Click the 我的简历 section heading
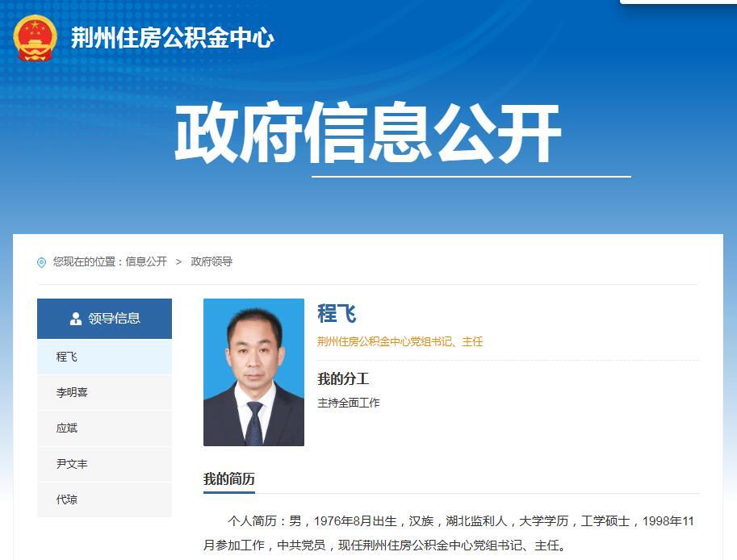This screenshot has height=560, width=737. click(228, 477)
